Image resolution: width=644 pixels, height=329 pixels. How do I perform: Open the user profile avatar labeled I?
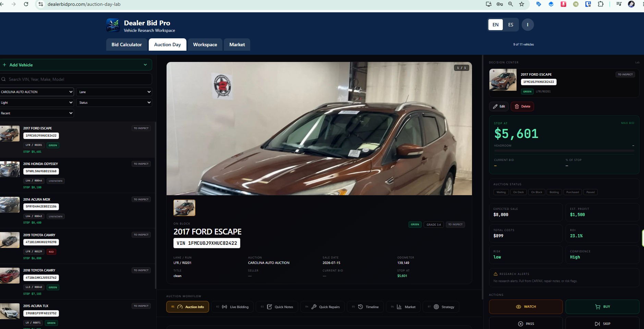coord(527,25)
